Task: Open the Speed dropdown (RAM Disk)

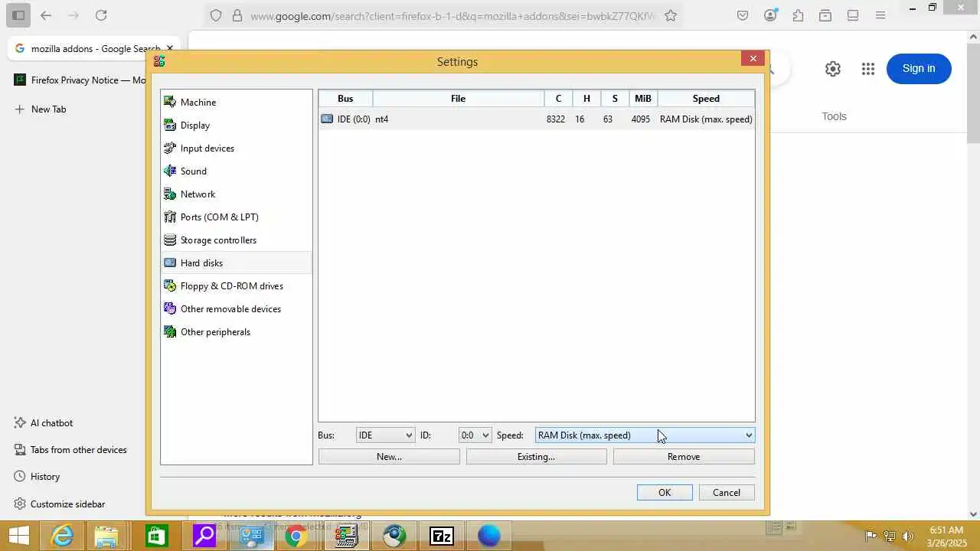Action: pyautogui.click(x=645, y=435)
